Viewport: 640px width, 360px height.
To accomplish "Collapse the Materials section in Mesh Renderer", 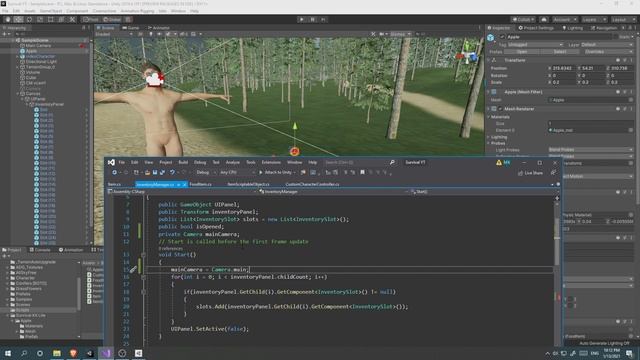I will pos(489,117).
